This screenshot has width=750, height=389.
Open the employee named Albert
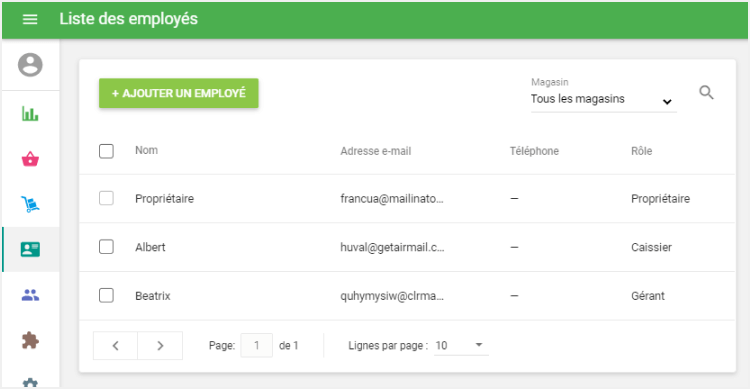pos(150,247)
